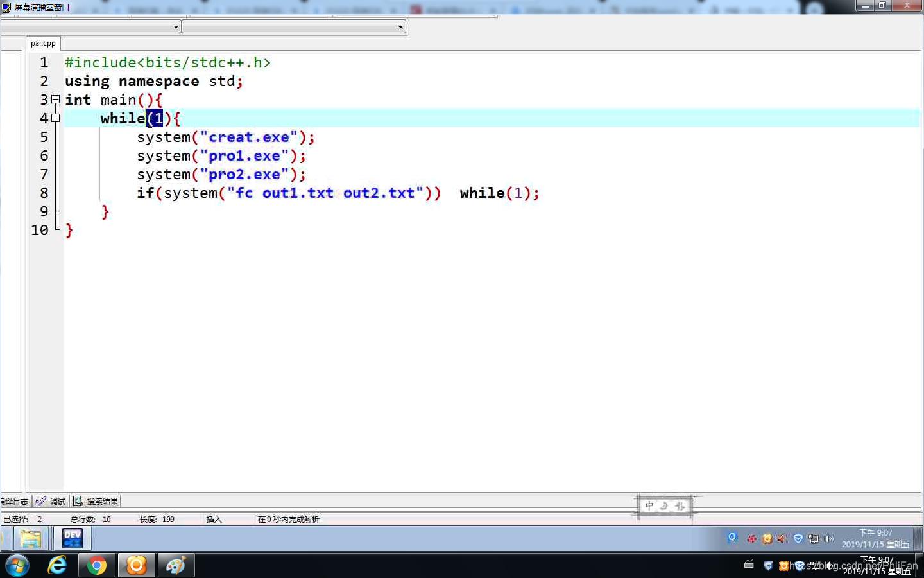Viewport: 924px width, 578px height.
Task: Toggle the moon half-width punctuation icon on IME bar
Action: pyautogui.click(x=664, y=506)
